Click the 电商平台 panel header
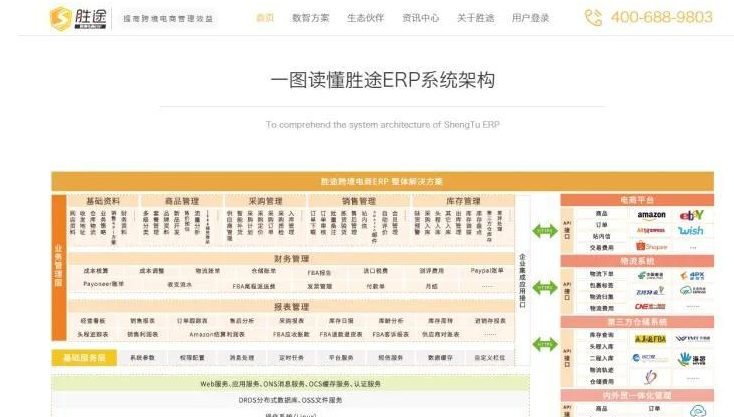Screen dimensions: 734x417 click(637, 200)
